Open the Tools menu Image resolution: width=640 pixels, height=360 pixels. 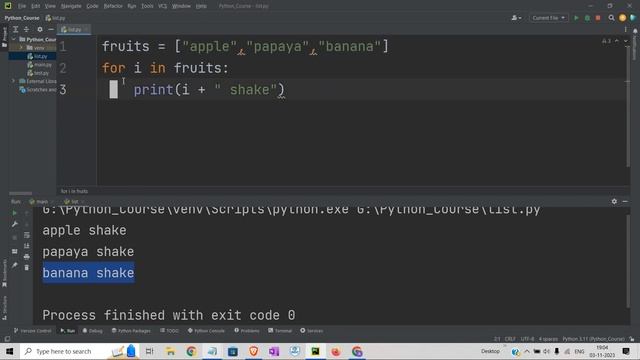[x=147, y=6]
